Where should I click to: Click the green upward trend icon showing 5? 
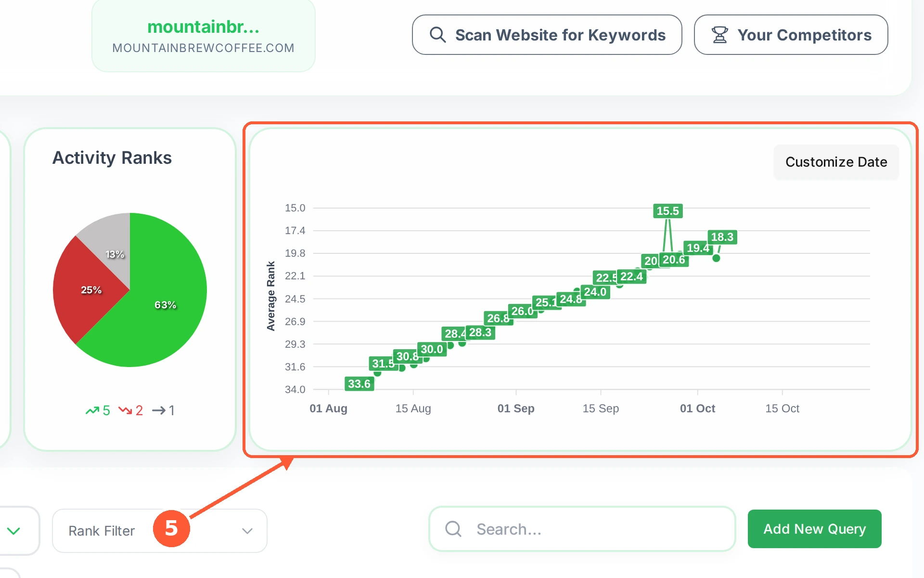pyautogui.click(x=92, y=410)
